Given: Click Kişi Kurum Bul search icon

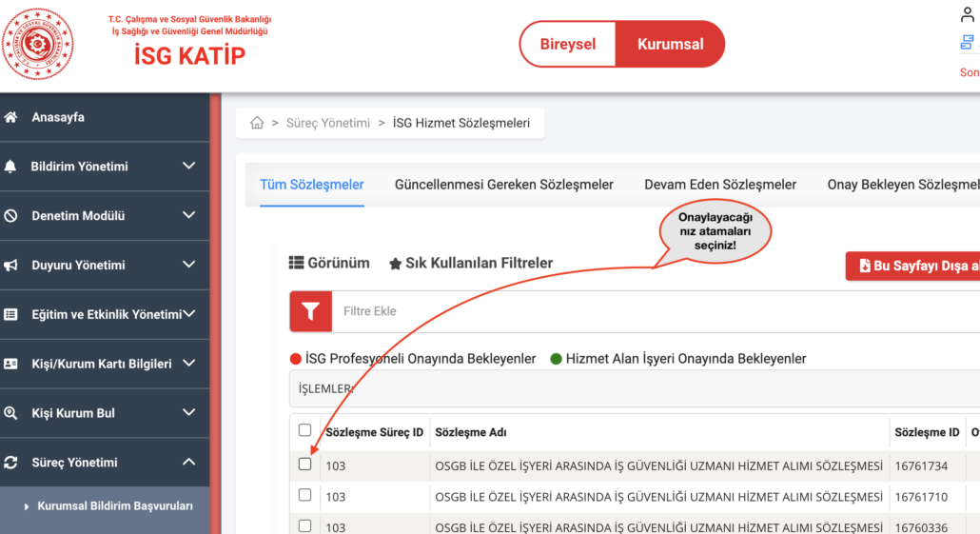Looking at the screenshot, I should (11, 413).
